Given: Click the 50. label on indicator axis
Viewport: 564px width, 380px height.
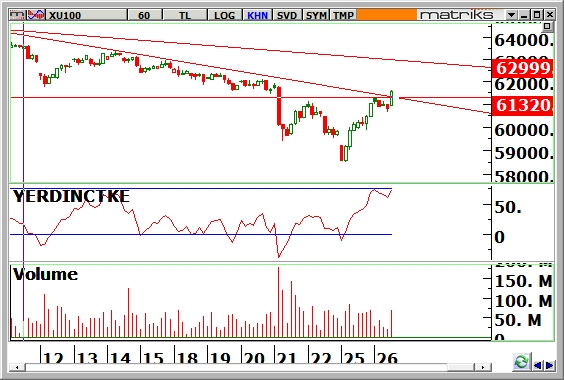Looking at the screenshot, I should click(508, 207).
